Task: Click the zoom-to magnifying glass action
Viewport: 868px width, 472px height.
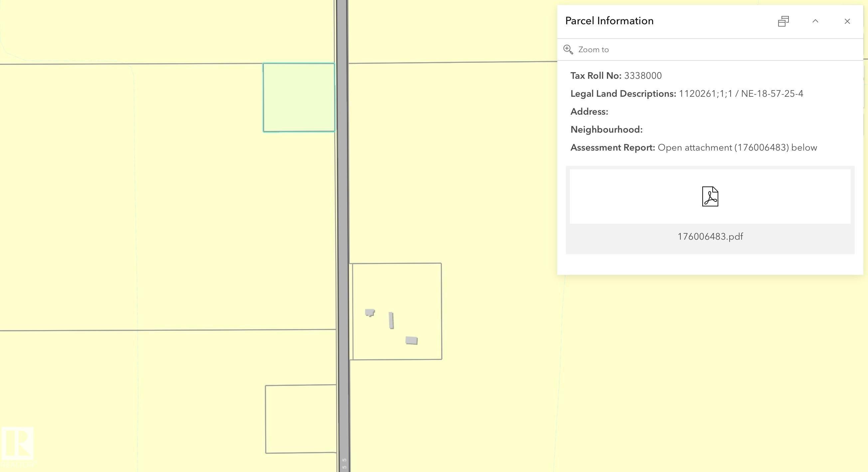Action: (569, 49)
